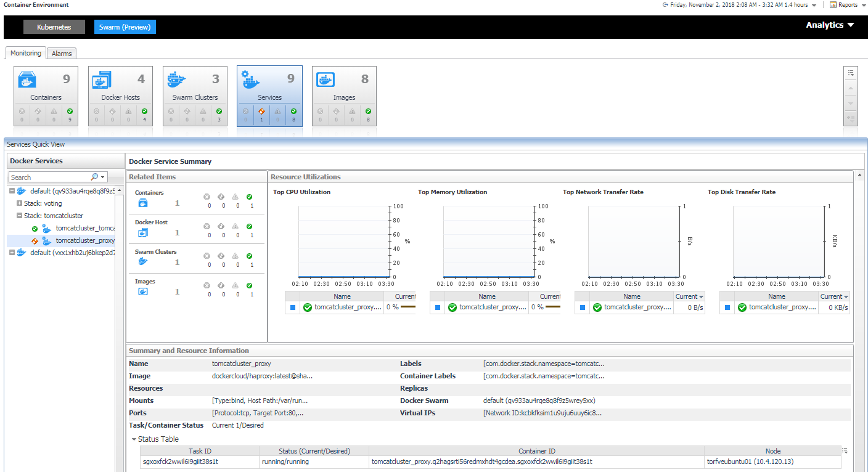Click the Related Items Images icon

tap(143, 292)
